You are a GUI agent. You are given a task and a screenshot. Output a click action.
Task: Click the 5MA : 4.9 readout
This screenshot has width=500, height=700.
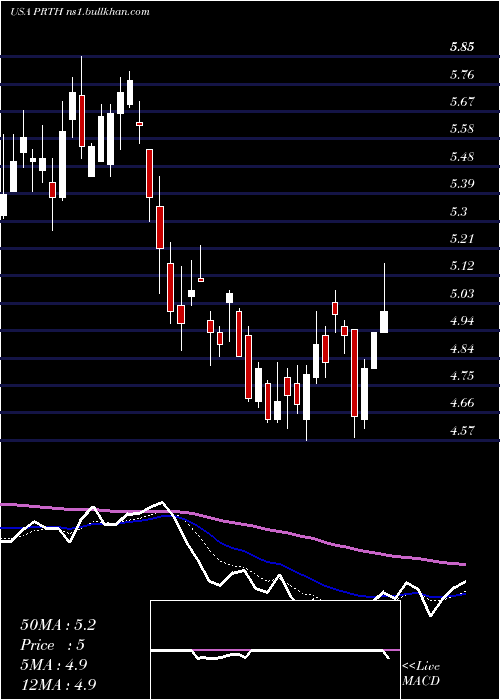click(x=55, y=665)
